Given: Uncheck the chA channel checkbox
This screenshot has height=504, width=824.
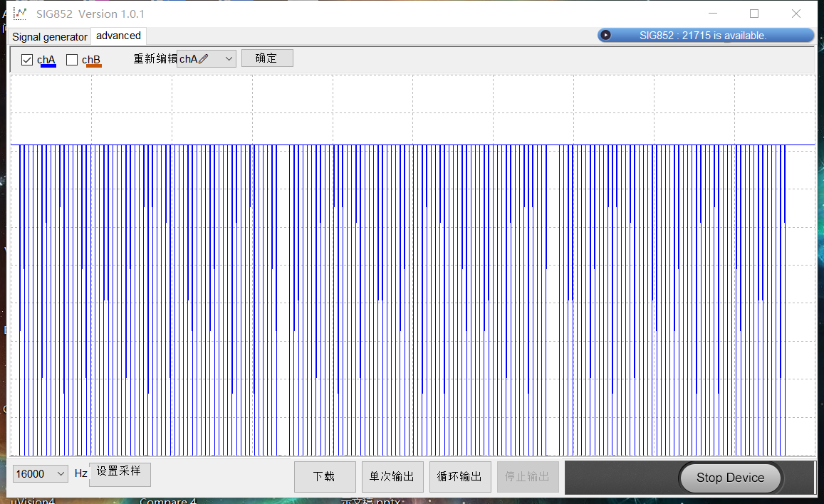Looking at the screenshot, I should pyautogui.click(x=27, y=60).
